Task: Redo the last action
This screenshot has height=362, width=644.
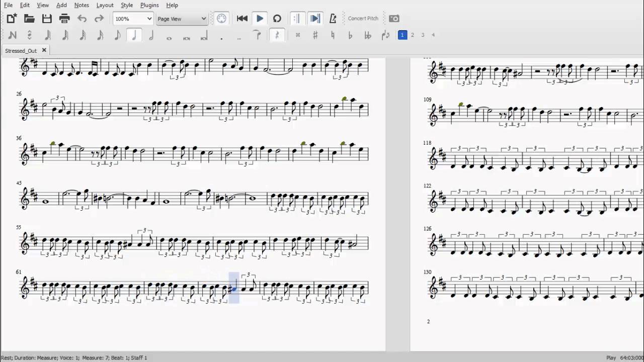Action: (x=99, y=19)
